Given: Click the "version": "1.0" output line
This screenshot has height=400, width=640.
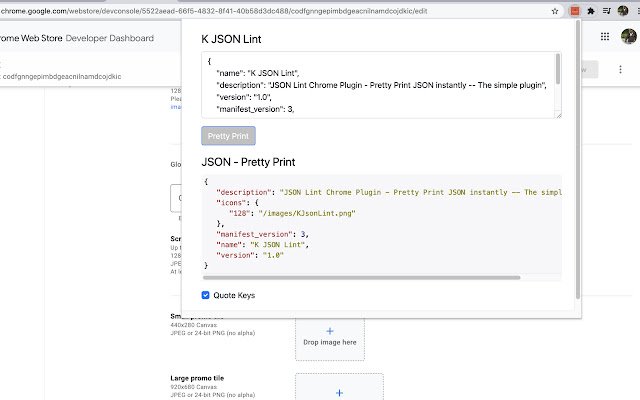Looking at the screenshot, I should point(250,255).
